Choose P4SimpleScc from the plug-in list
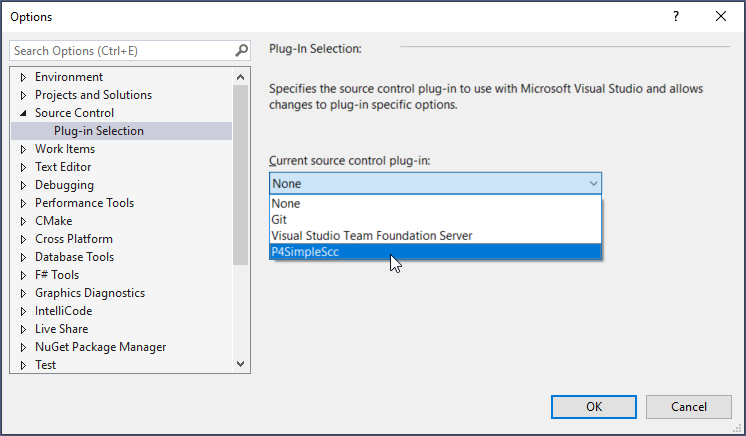This screenshot has width=746, height=436. (435, 252)
